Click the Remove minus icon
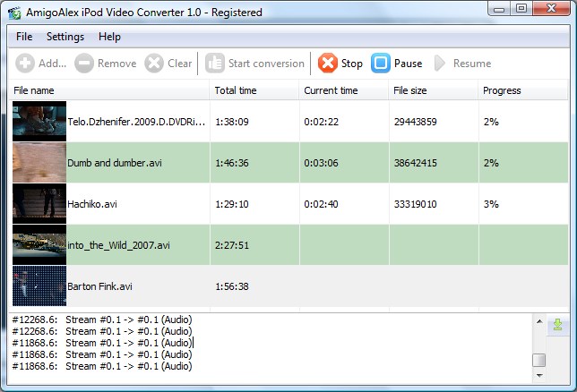This screenshot has height=392, width=577. pos(84,64)
